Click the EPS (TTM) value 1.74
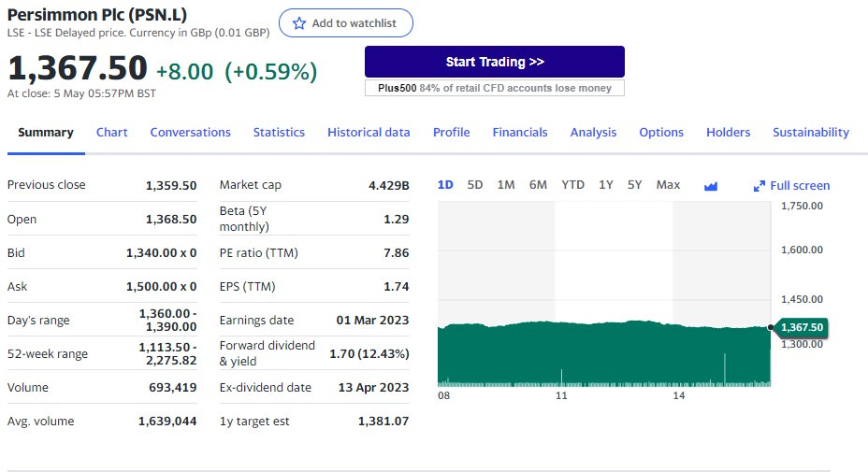868x472 pixels. 397,287
